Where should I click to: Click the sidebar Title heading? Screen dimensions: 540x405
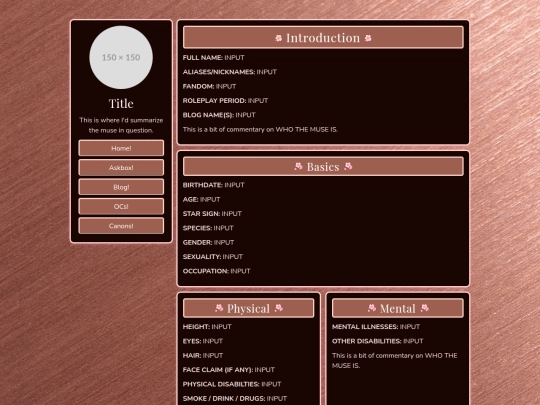(x=121, y=103)
